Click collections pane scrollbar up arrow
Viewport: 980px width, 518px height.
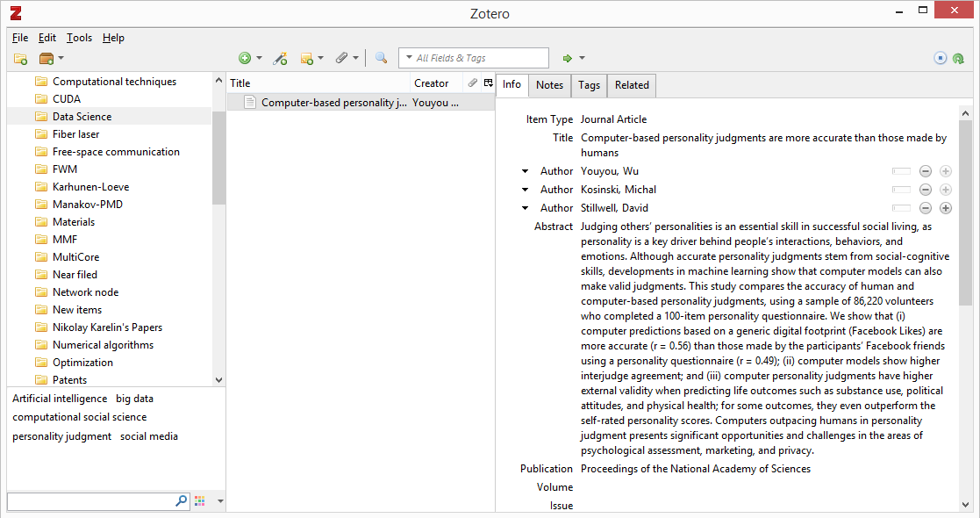coord(218,80)
